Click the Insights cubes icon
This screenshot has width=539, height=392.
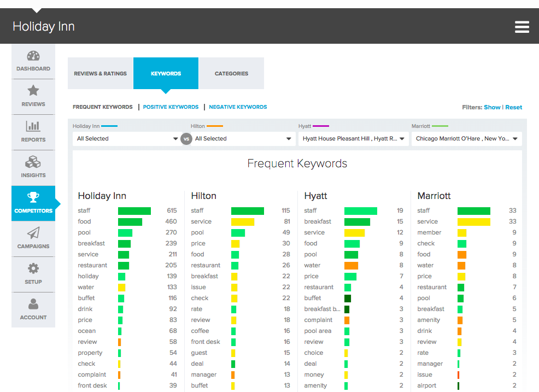[x=33, y=162]
